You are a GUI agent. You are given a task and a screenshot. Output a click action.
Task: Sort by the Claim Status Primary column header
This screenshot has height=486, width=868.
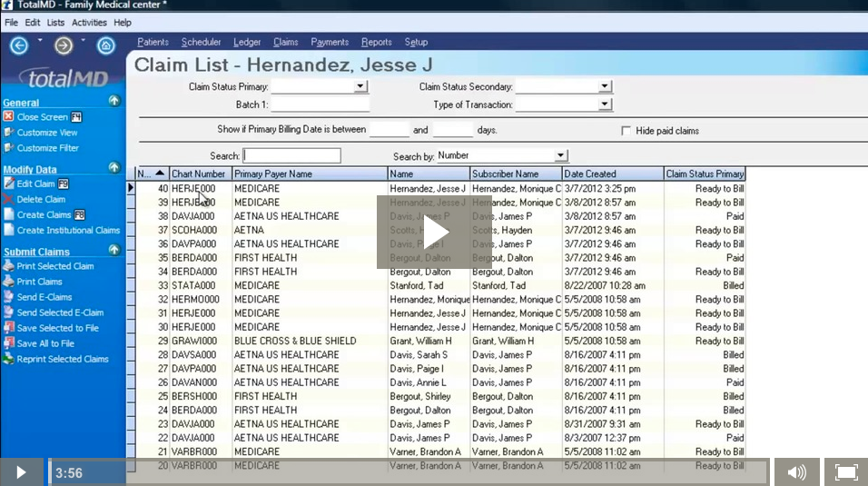coord(705,174)
